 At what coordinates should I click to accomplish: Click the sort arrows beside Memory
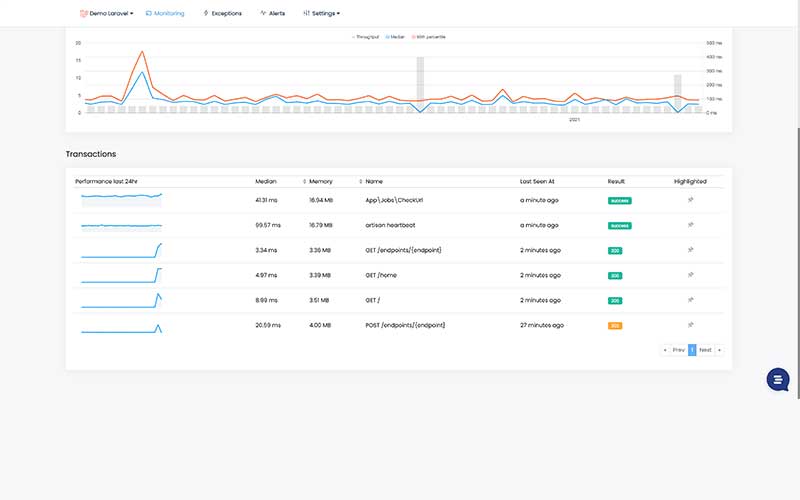click(x=305, y=182)
